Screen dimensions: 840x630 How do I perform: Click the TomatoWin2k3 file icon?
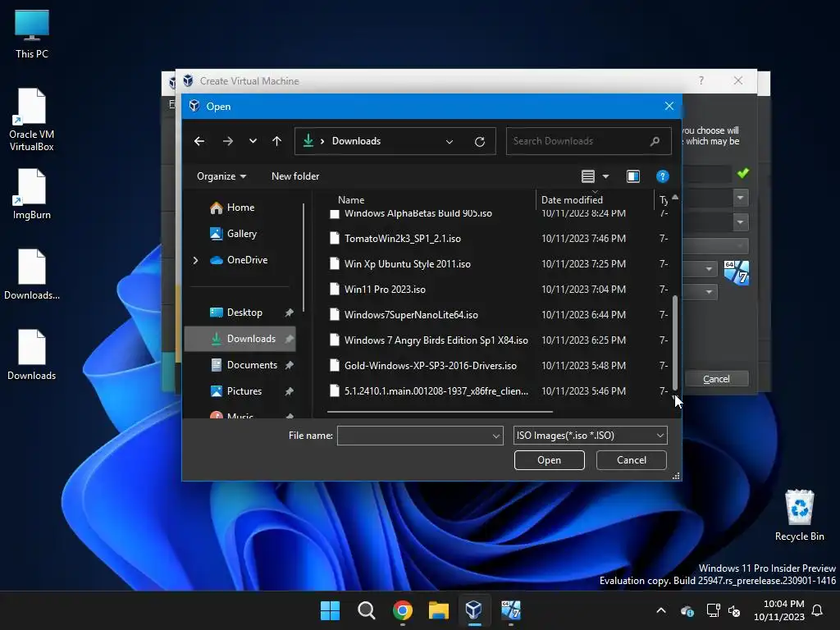tap(335, 239)
